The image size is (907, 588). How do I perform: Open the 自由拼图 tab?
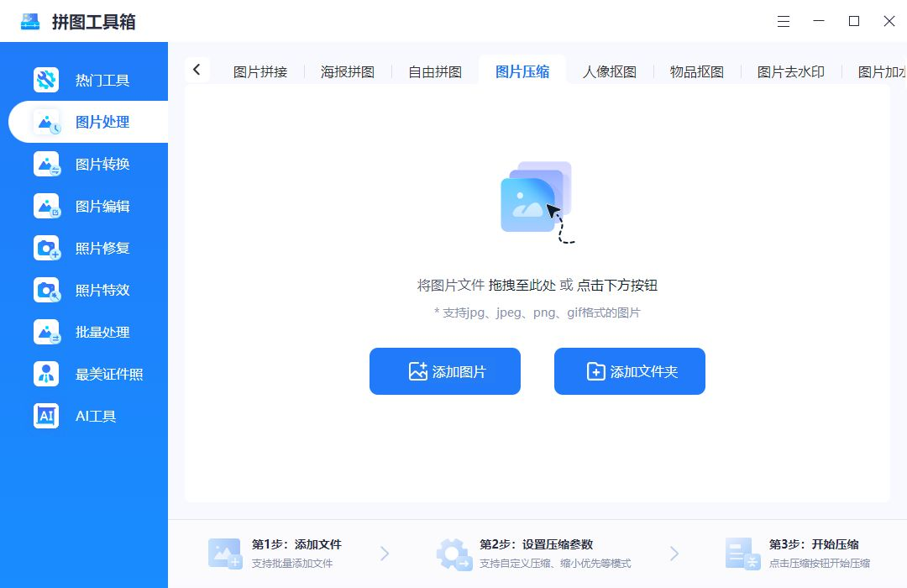[x=435, y=71]
